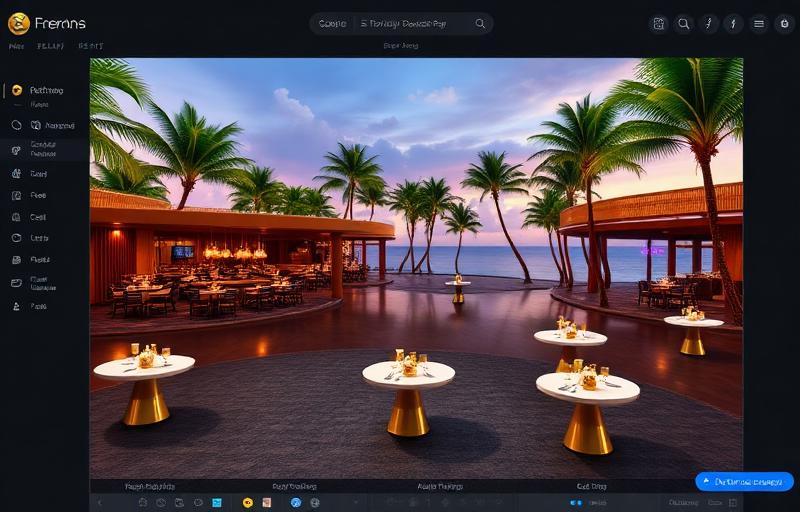Click the empty circle icon in the sidebar

click(16, 125)
